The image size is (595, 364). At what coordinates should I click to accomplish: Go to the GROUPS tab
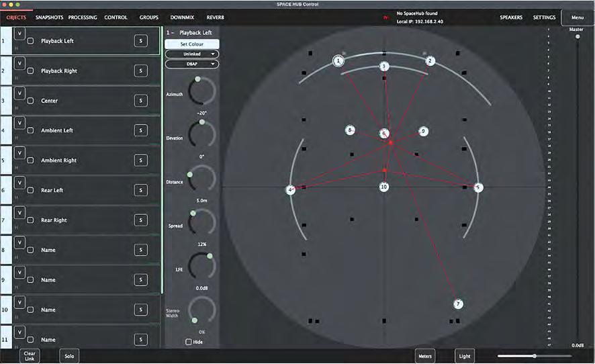pyautogui.click(x=149, y=17)
